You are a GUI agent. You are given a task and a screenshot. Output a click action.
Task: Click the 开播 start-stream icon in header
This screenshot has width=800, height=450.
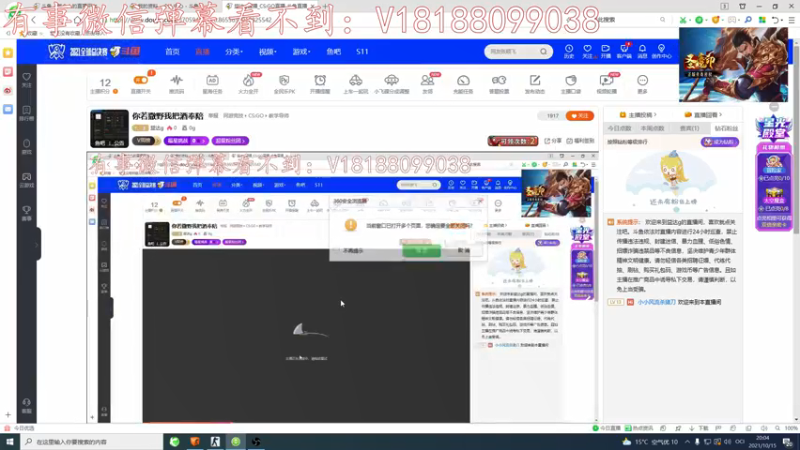click(x=606, y=51)
